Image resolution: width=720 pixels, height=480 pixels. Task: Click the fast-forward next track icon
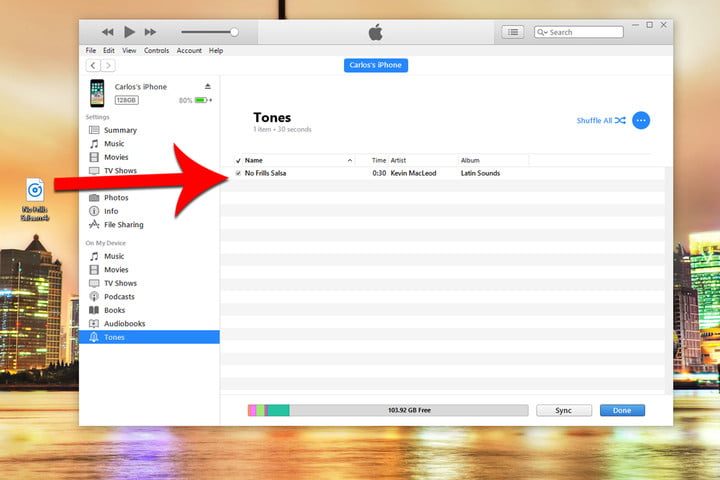(151, 32)
